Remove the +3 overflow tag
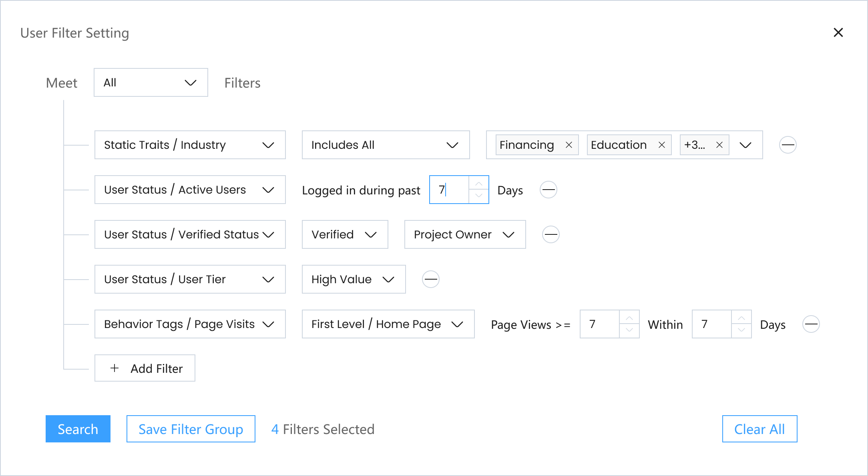The height and width of the screenshot is (476, 868). coord(719,145)
